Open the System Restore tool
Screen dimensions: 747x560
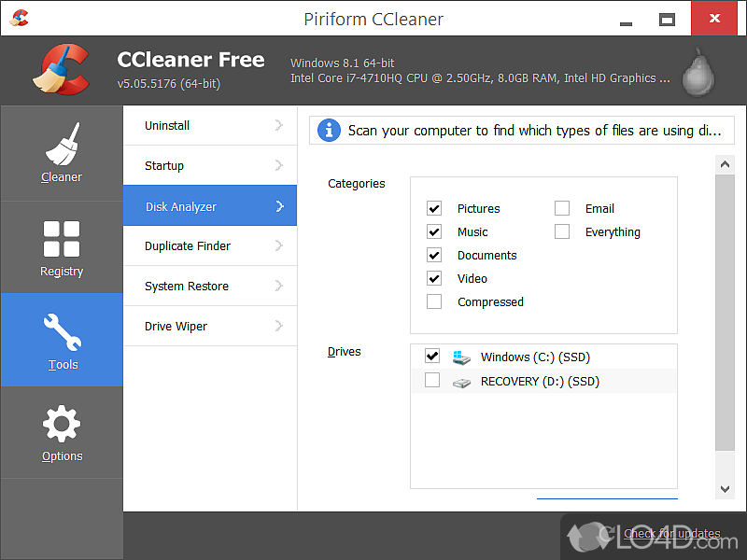(x=210, y=286)
